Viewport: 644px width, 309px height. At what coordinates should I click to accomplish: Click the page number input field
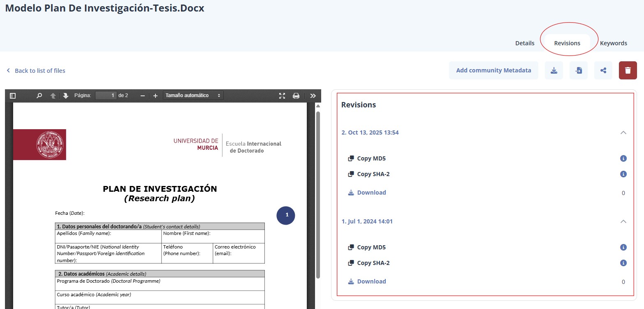(x=106, y=95)
